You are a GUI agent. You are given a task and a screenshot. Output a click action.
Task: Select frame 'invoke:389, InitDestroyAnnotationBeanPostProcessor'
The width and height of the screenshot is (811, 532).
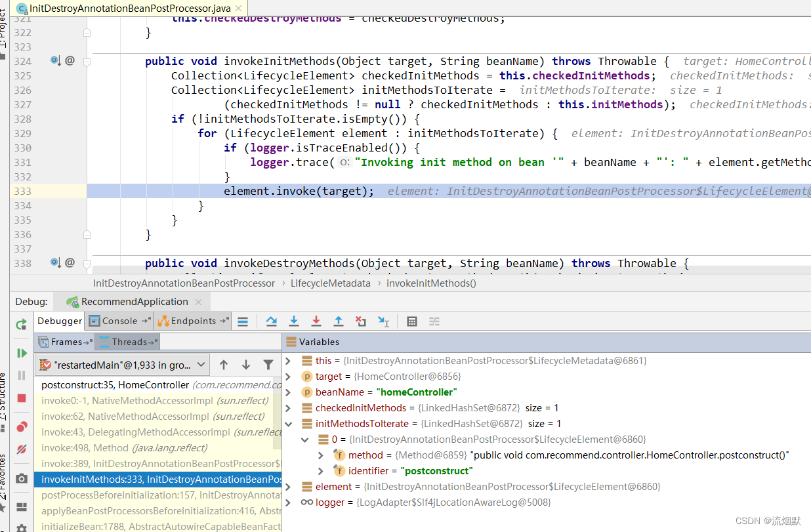158,464
